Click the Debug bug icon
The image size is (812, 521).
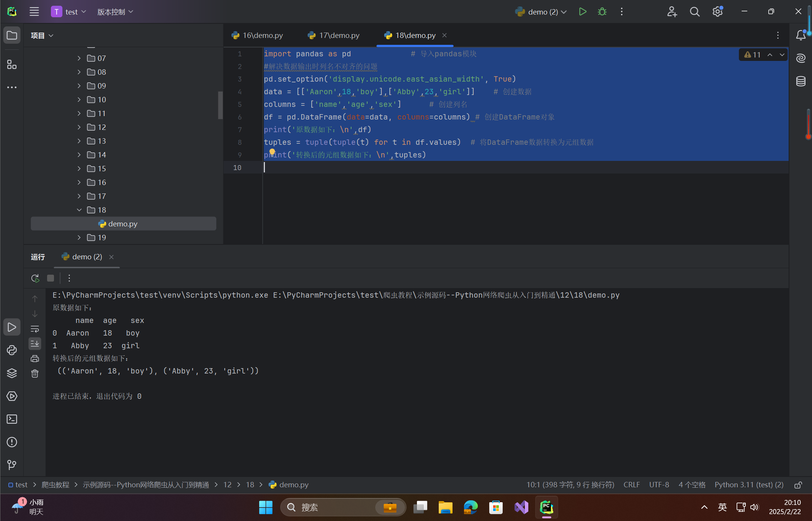click(602, 12)
